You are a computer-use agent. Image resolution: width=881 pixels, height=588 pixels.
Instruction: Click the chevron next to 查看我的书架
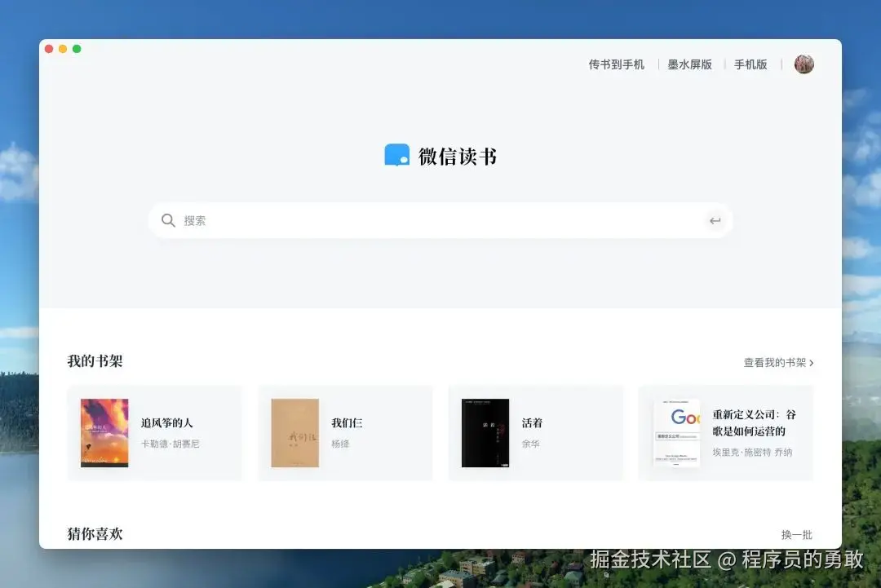point(812,362)
